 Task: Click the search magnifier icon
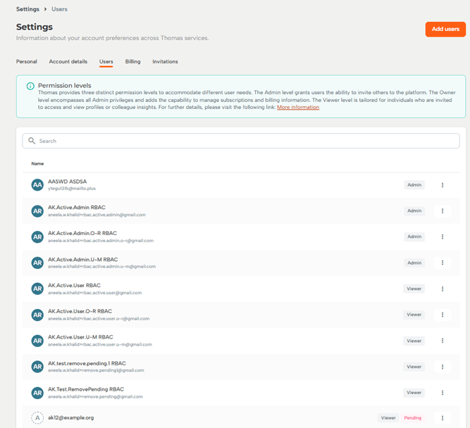click(32, 141)
